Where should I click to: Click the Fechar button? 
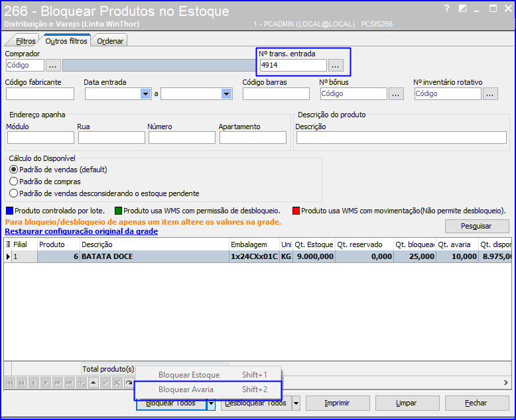point(476,403)
